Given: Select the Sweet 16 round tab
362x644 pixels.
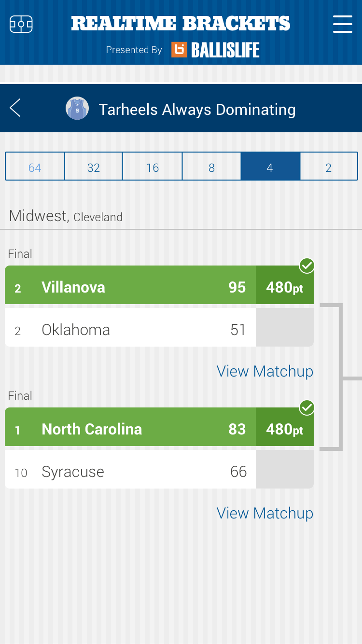Looking at the screenshot, I should pyautogui.click(x=153, y=167).
